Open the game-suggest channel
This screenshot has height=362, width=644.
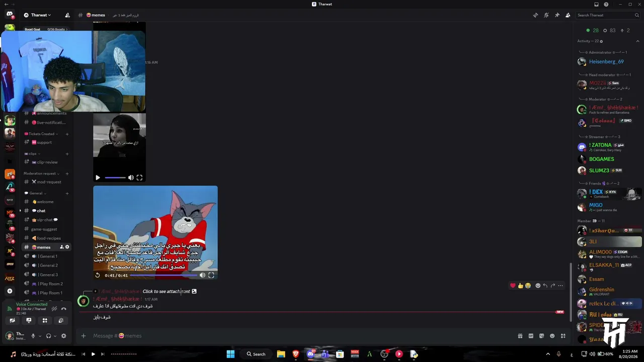(46, 229)
